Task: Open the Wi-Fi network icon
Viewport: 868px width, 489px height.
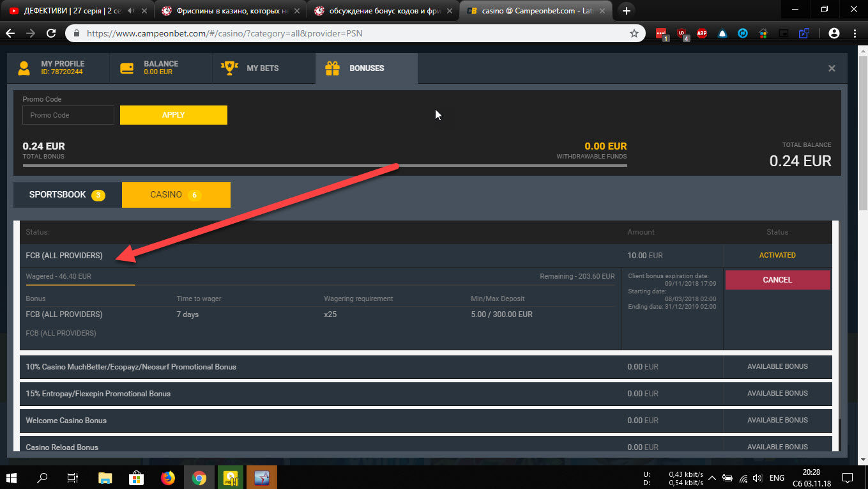Action: click(743, 477)
